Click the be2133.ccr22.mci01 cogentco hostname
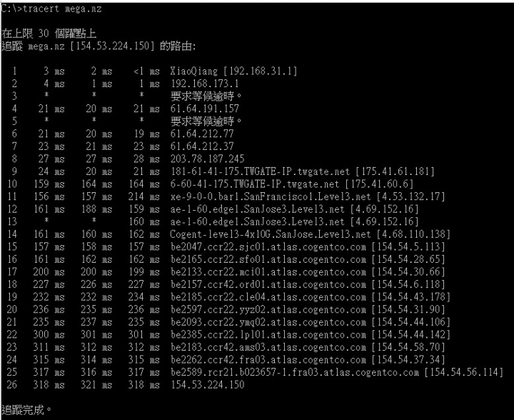 pyautogui.click(x=268, y=272)
